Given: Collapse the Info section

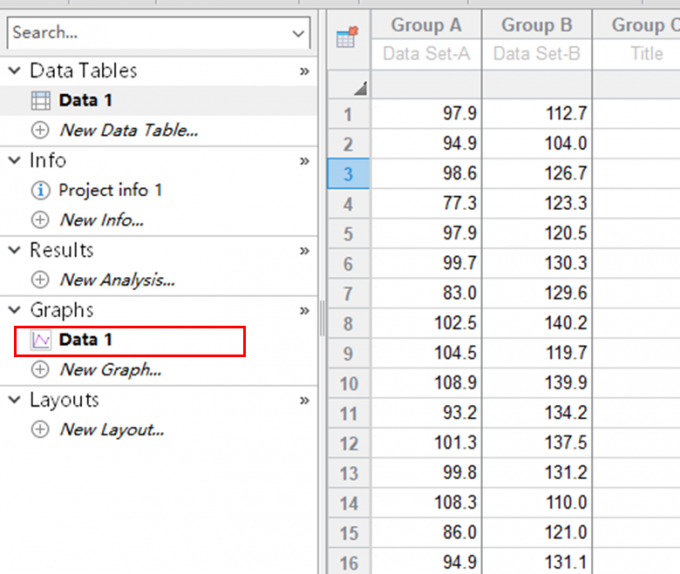Looking at the screenshot, I should [x=15, y=160].
